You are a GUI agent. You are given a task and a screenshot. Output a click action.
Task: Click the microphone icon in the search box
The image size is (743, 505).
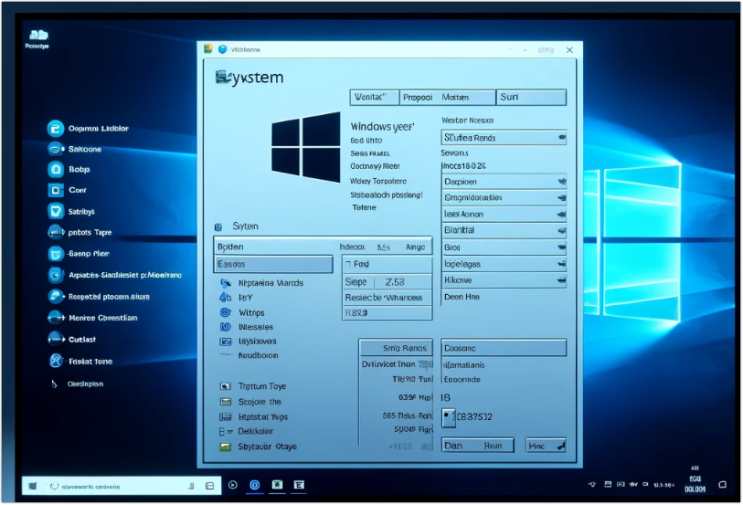click(x=191, y=486)
